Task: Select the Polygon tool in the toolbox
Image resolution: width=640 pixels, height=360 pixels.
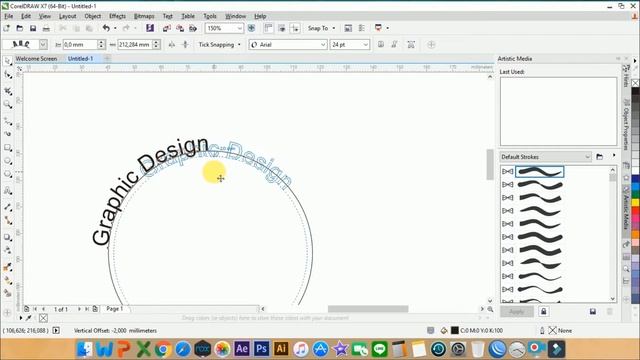Action: coord(7,174)
